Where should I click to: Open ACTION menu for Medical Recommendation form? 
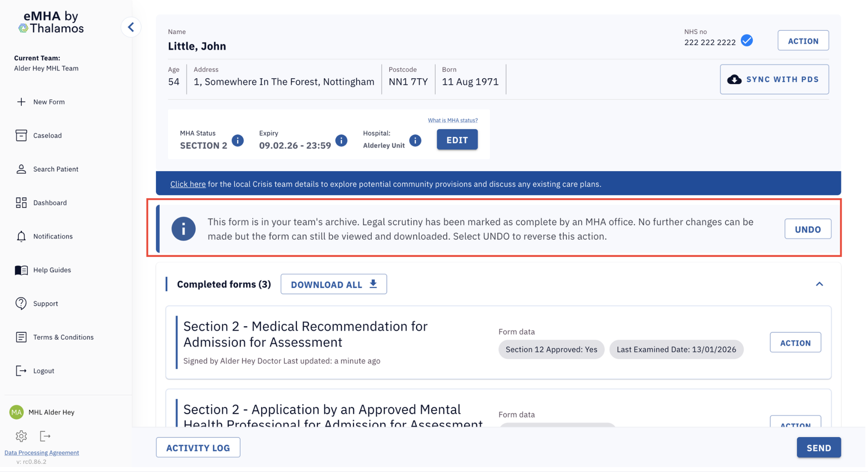[795, 343]
